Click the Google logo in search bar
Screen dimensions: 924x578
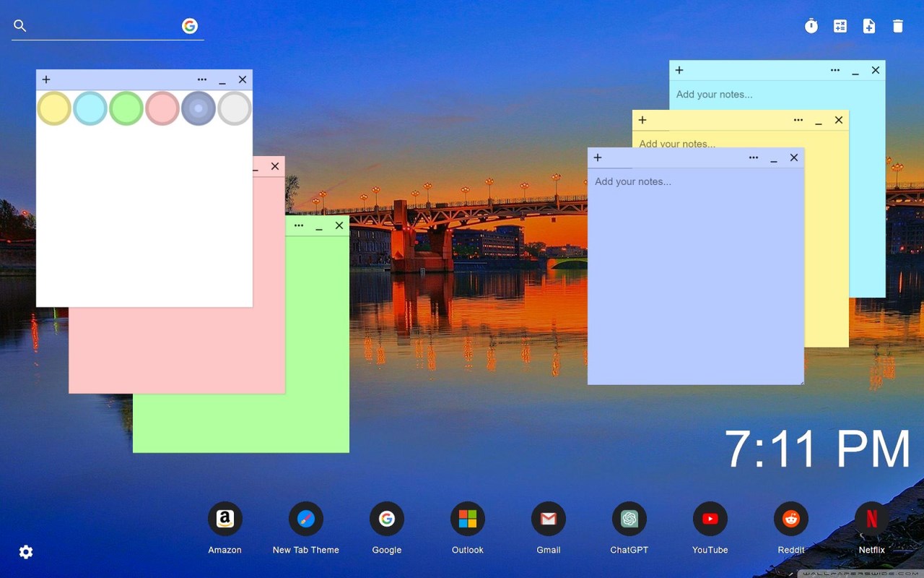(x=190, y=26)
